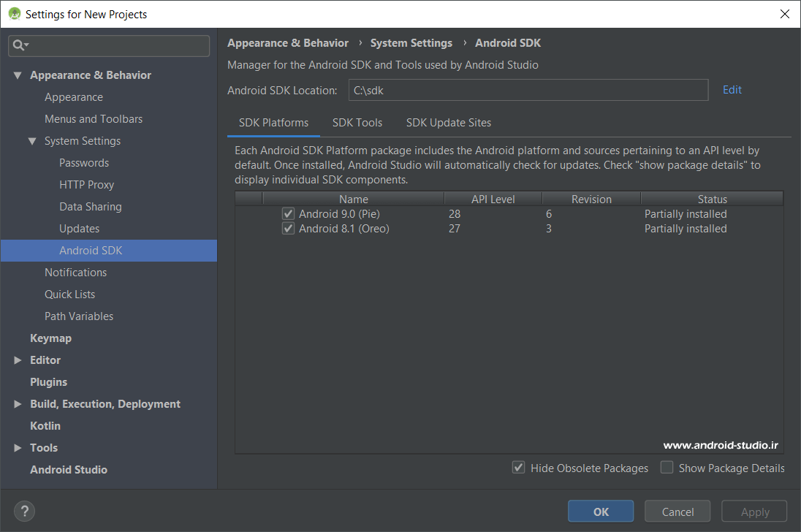Click the Android Studio title bar icon
The height and width of the screenshot is (532, 801).
click(15, 14)
